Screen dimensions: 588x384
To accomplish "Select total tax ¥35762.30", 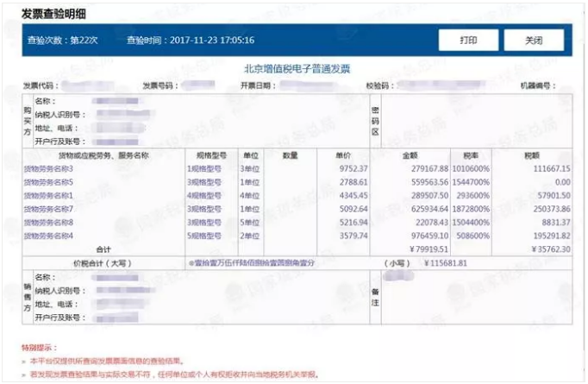I will click(x=551, y=249).
